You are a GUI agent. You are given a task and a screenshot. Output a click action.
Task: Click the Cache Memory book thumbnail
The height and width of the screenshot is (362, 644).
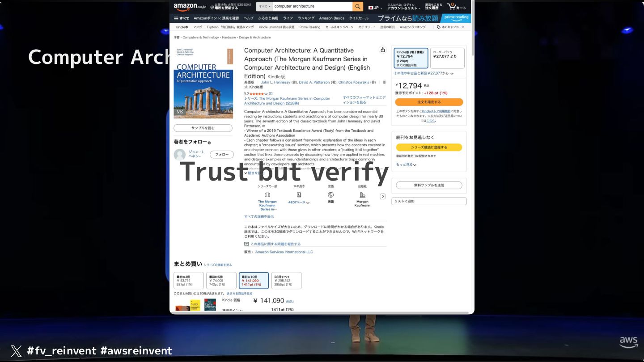point(210,305)
